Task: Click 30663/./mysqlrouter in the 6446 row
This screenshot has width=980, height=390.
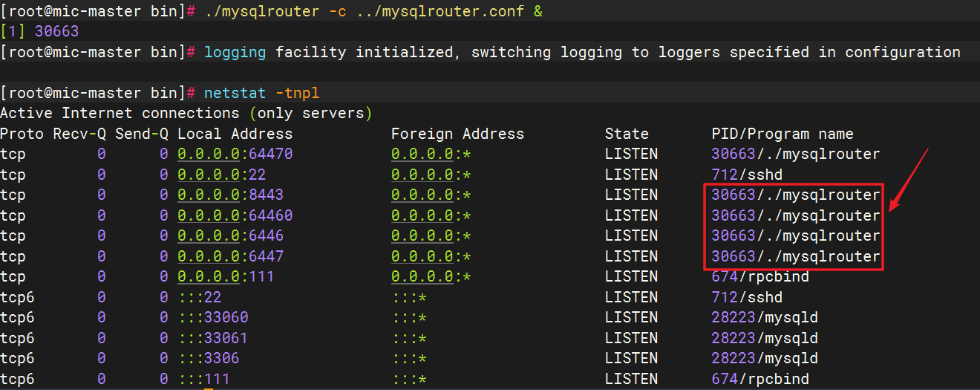Action: (x=797, y=235)
